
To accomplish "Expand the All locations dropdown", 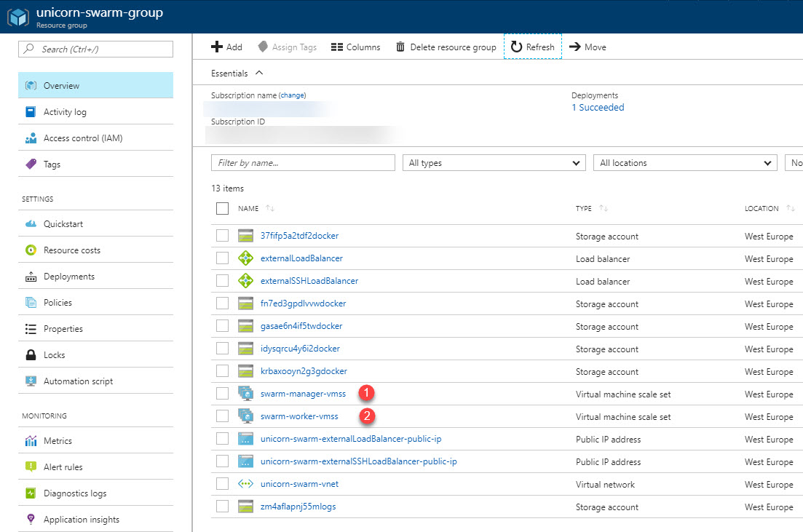I will [684, 162].
